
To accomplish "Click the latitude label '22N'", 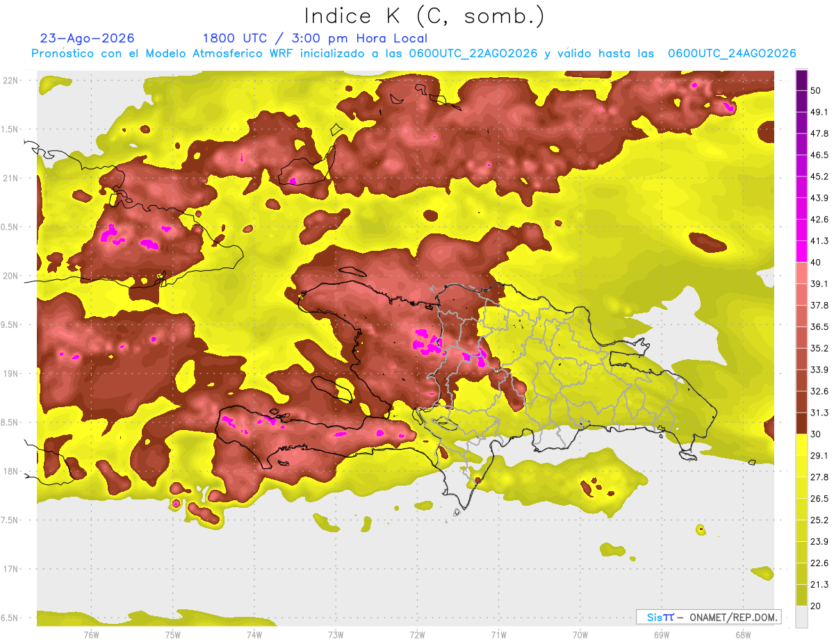I will 10,81.
